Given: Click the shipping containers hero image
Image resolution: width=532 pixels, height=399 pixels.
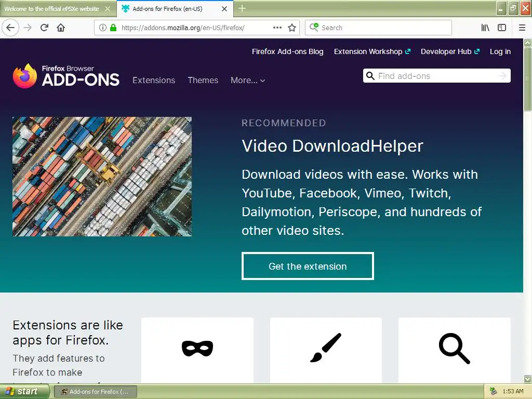Looking at the screenshot, I should pos(102,177).
